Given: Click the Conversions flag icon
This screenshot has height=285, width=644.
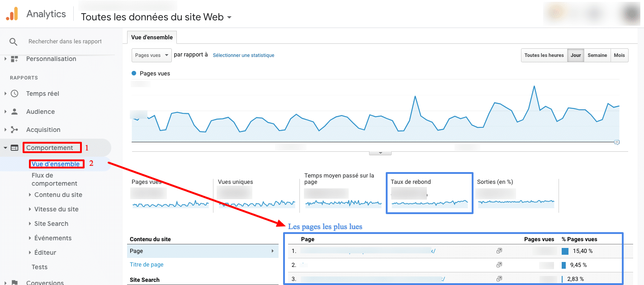Looking at the screenshot, I should tap(14, 282).
